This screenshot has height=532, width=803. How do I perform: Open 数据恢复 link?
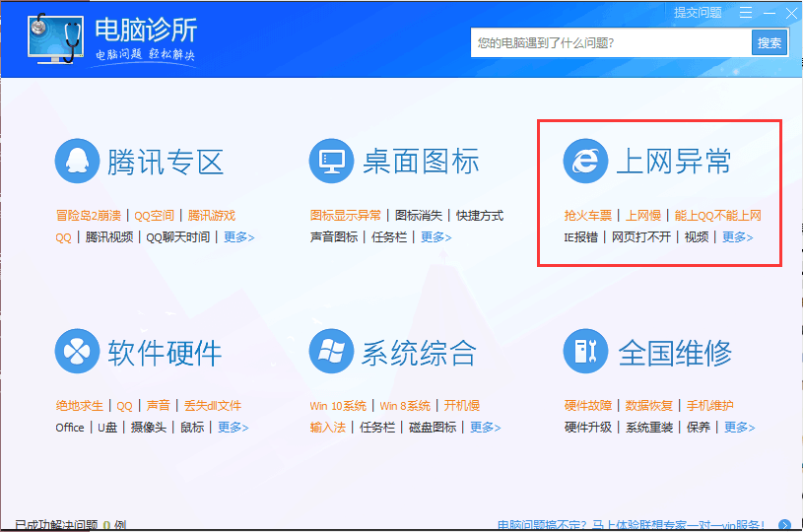[649, 406]
